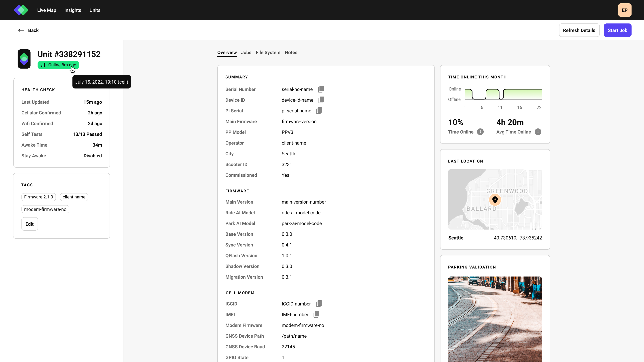Open the Avg Time Online info tooltip
Image resolution: width=644 pixels, height=362 pixels.
(538, 132)
